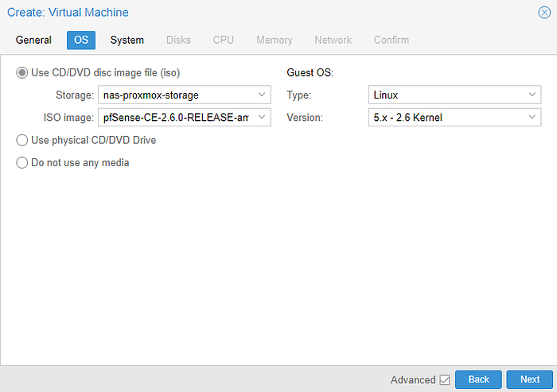Expand the Storage dropdown arrow
Image resolution: width=557 pixels, height=392 pixels.
pos(262,95)
